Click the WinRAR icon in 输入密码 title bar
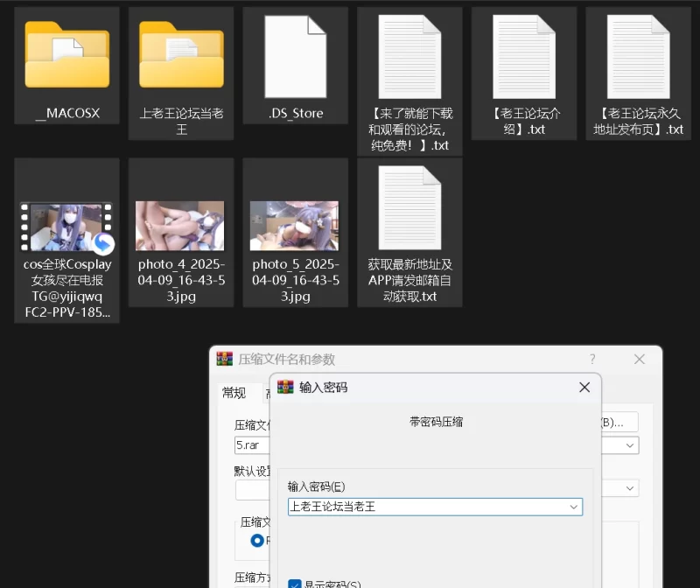The height and width of the screenshot is (588, 700). tap(285, 387)
